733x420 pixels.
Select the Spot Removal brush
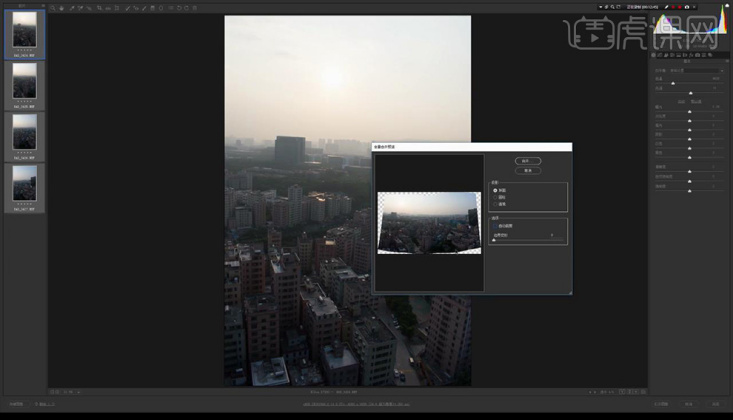(x=128, y=8)
